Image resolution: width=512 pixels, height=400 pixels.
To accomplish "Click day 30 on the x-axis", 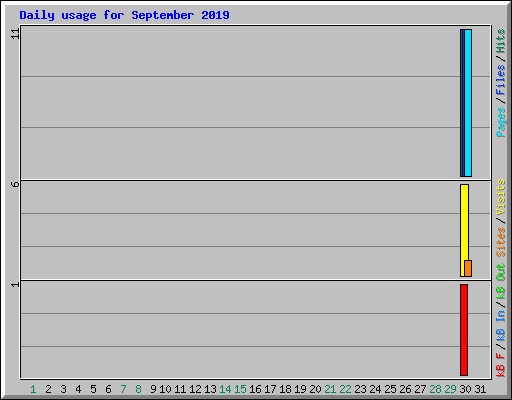I will tap(465, 389).
